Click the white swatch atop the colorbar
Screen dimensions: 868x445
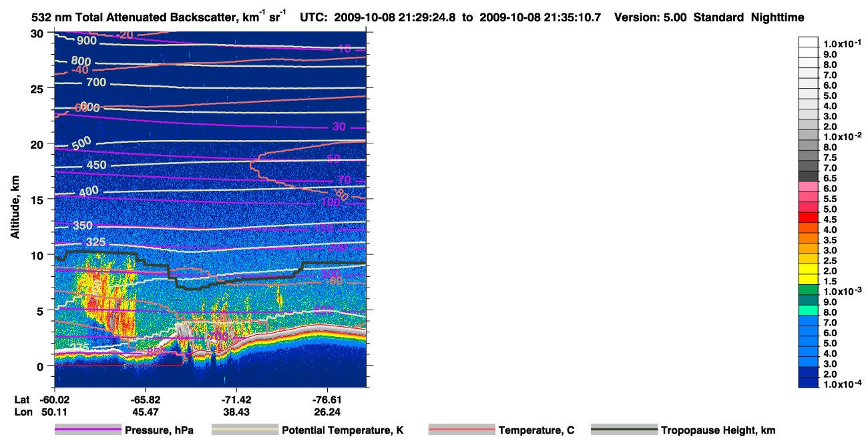click(x=809, y=41)
